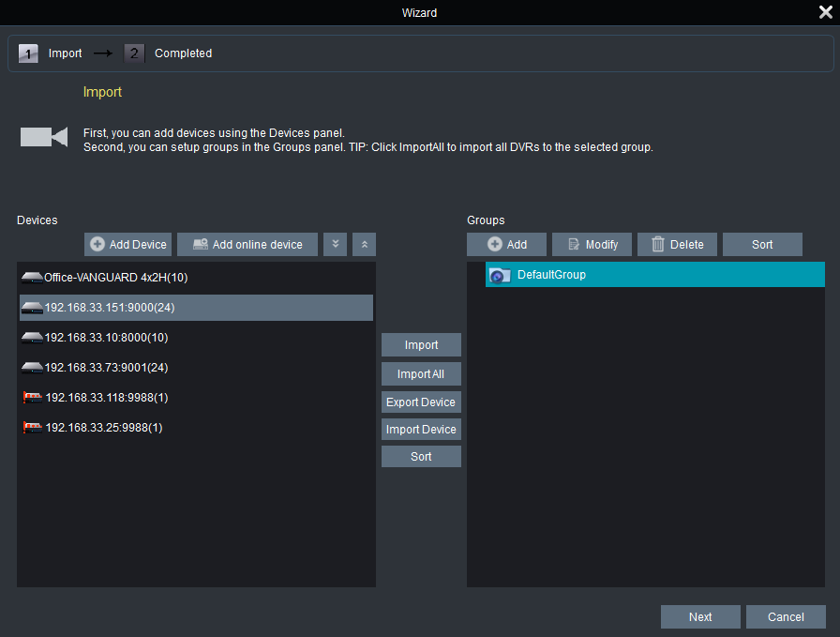Screen dimensions: 840x637
Task: Sort devices using middle Sort button
Action: coord(421,457)
